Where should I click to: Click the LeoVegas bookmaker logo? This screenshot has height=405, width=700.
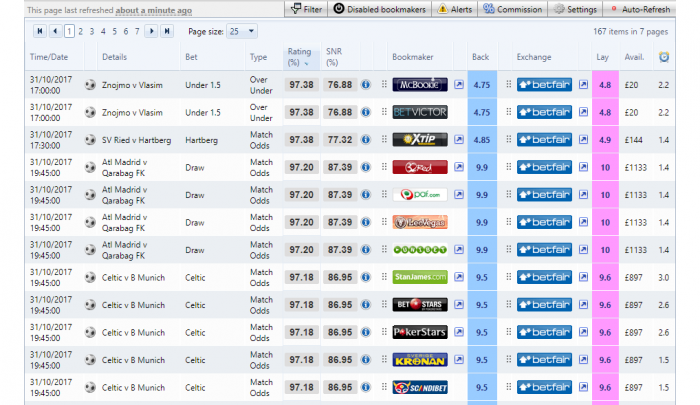tap(420, 222)
